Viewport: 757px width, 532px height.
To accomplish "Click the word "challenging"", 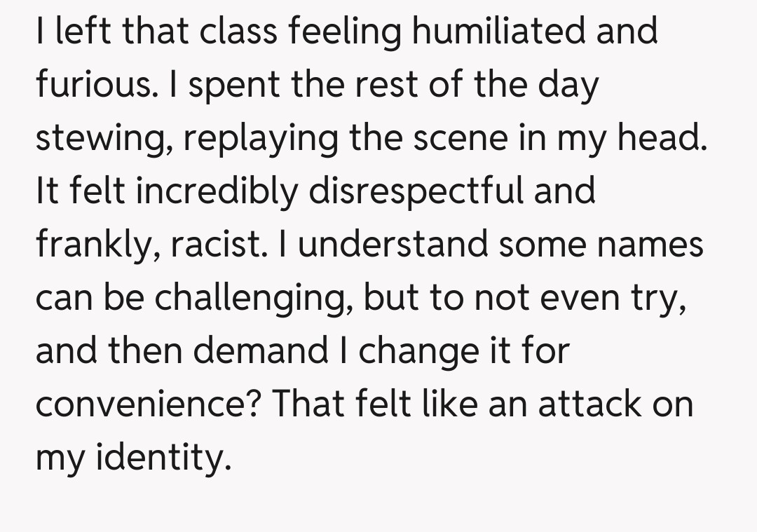I will 257,297.
